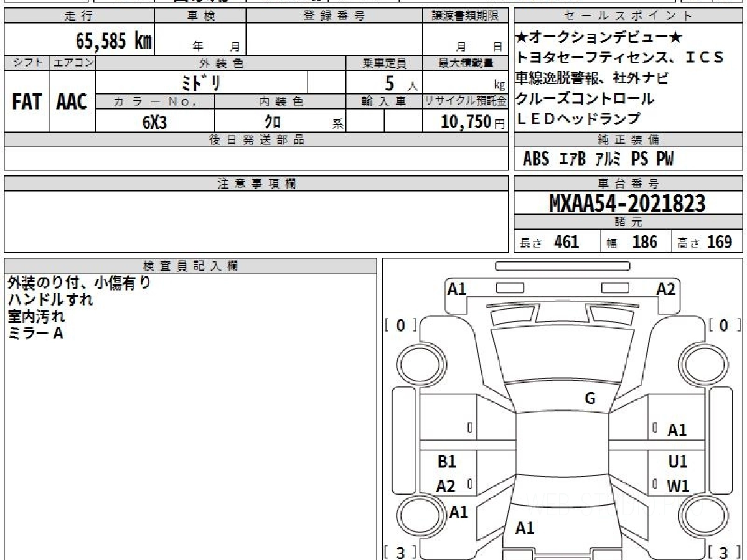Select the note 外装のり付、小傷有り
Screen dimensions: 747x560
pos(79,282)
